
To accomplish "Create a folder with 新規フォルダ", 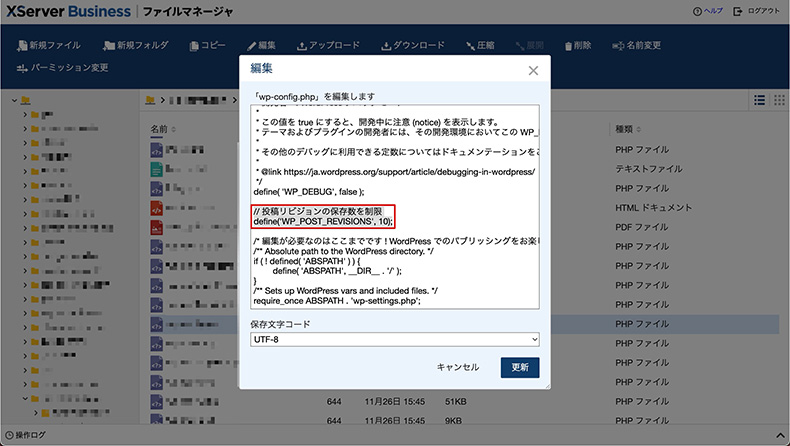I will point(136,45).
